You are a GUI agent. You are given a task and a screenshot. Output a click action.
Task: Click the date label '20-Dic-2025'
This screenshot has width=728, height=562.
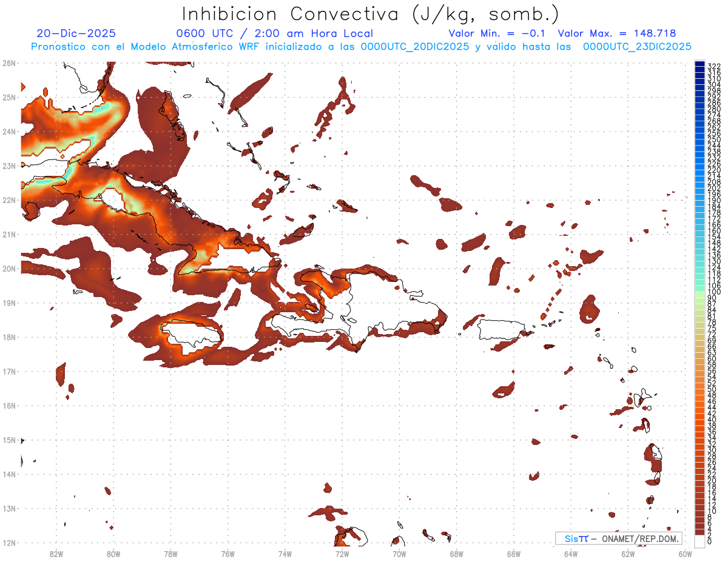(76, 33)
